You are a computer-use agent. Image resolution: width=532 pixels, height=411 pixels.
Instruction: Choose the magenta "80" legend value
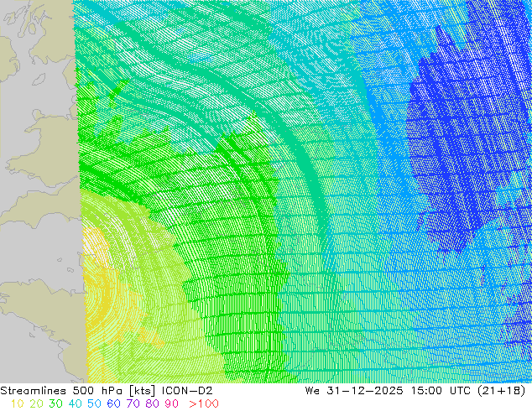[153, 403]
